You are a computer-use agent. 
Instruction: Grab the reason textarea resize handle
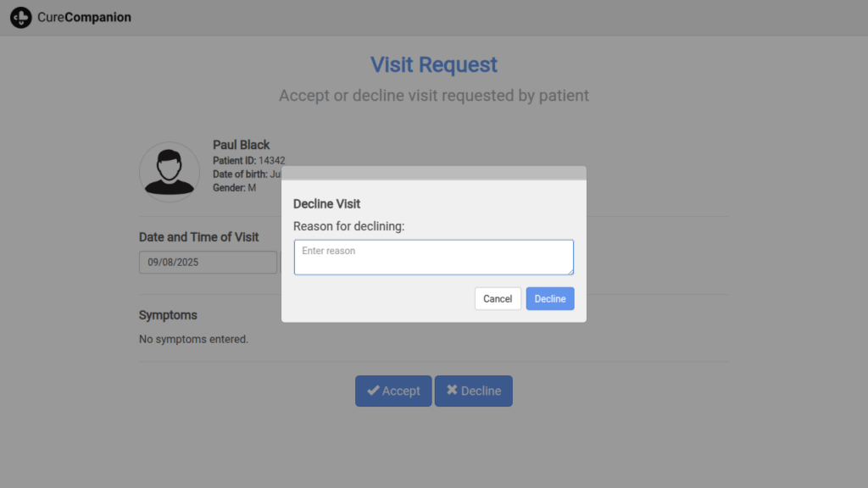click(x=570, y=271)
